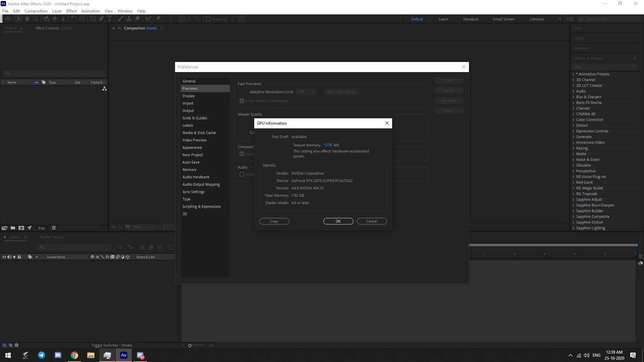Confirm GPU Information dialog with OK
644x362 pixels.
(x=338, y=221)
